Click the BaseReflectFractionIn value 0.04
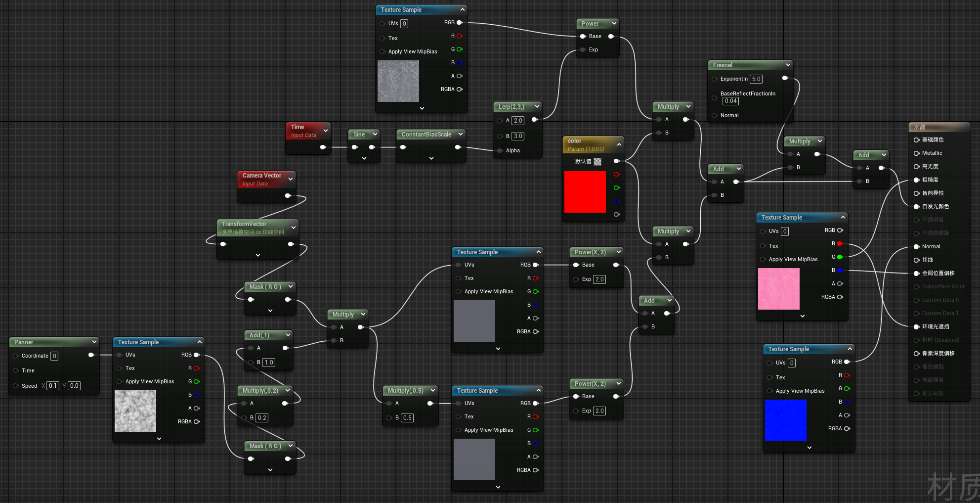980x503 pixels. click(731, 101)
